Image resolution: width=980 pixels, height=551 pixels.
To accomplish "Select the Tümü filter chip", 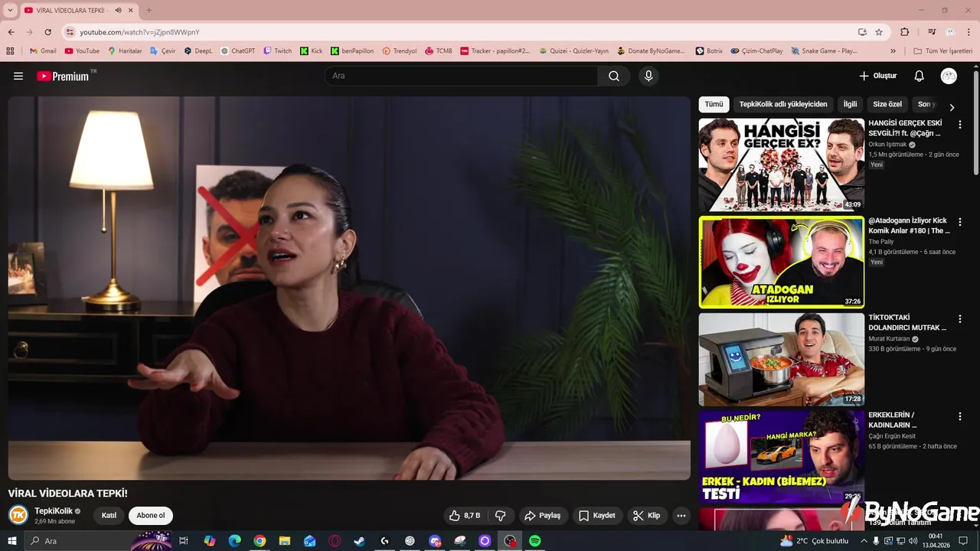I will pyautogui.click(x=714, y=104).
